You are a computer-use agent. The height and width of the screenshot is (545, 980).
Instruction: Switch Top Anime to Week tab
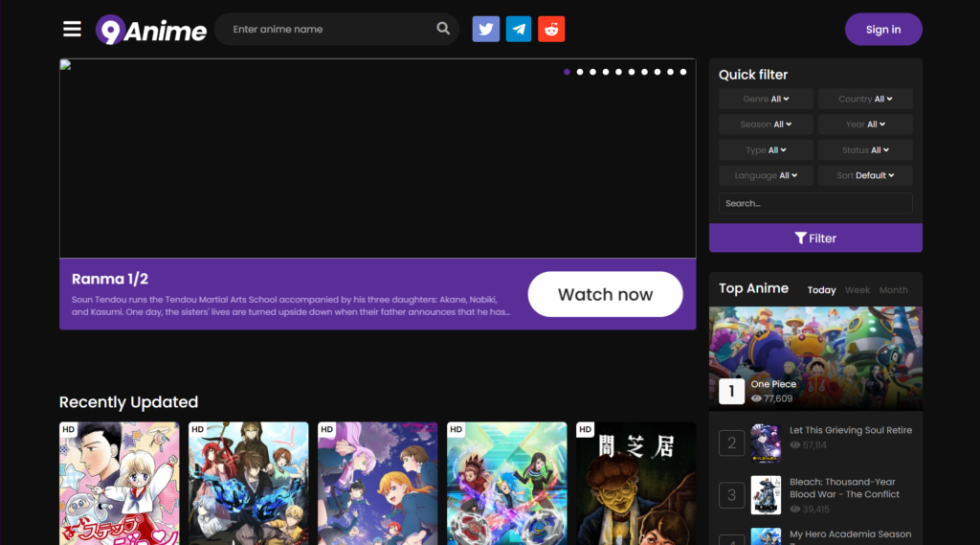(857, 289)
